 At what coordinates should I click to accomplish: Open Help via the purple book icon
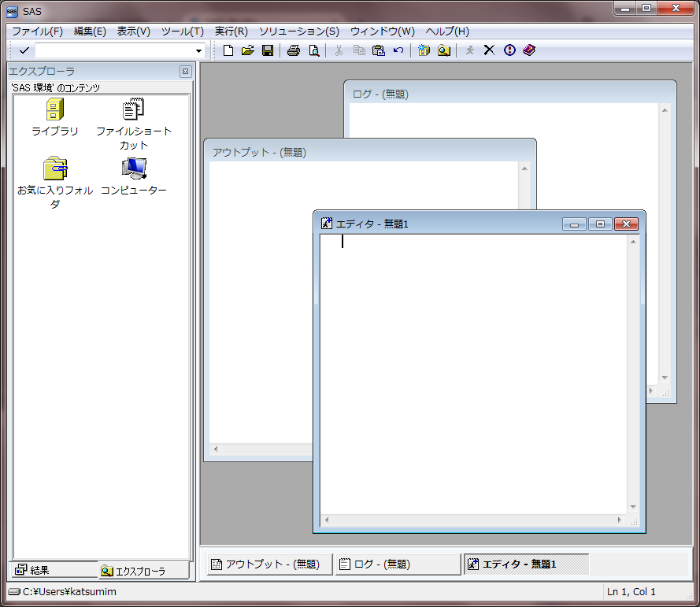point(529,50)
